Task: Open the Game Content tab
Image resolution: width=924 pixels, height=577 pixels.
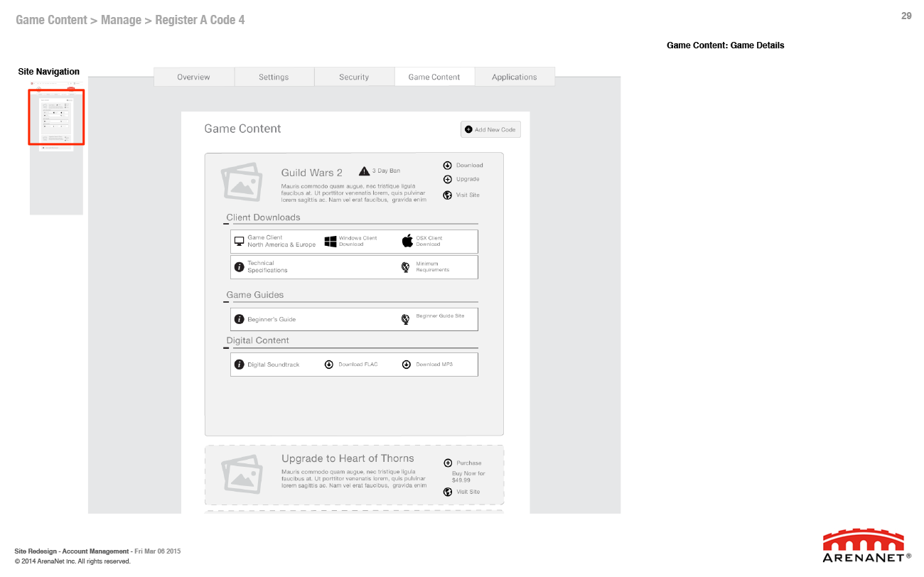Action: click(434, 77)
